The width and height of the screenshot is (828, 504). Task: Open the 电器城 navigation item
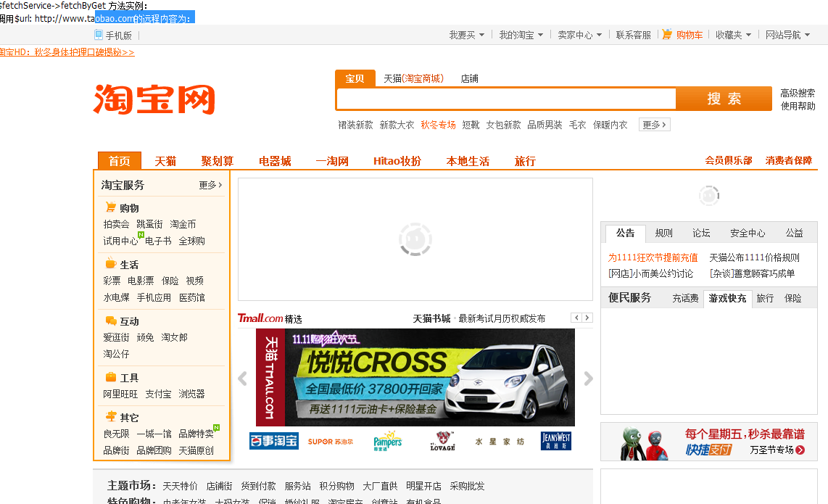(x=275, y=161)
